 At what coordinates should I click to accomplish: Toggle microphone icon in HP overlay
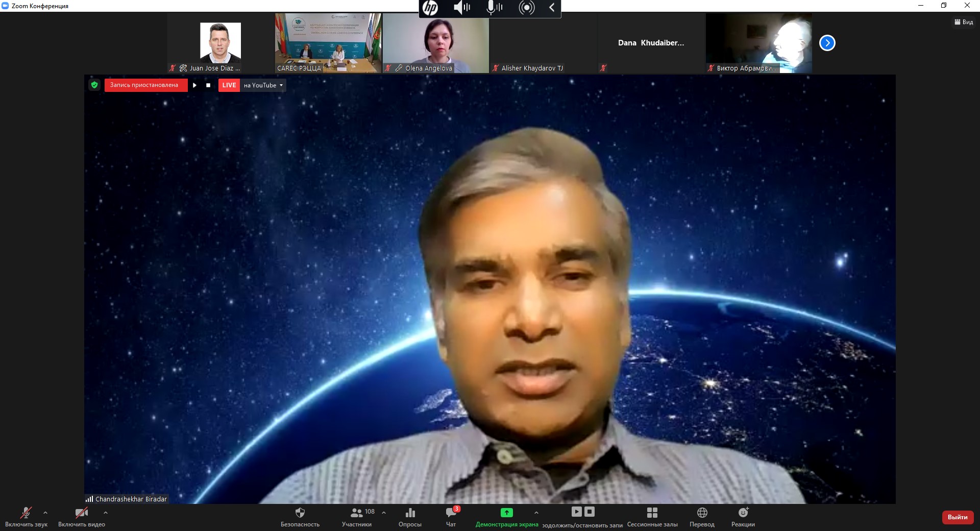click(494, 8)
